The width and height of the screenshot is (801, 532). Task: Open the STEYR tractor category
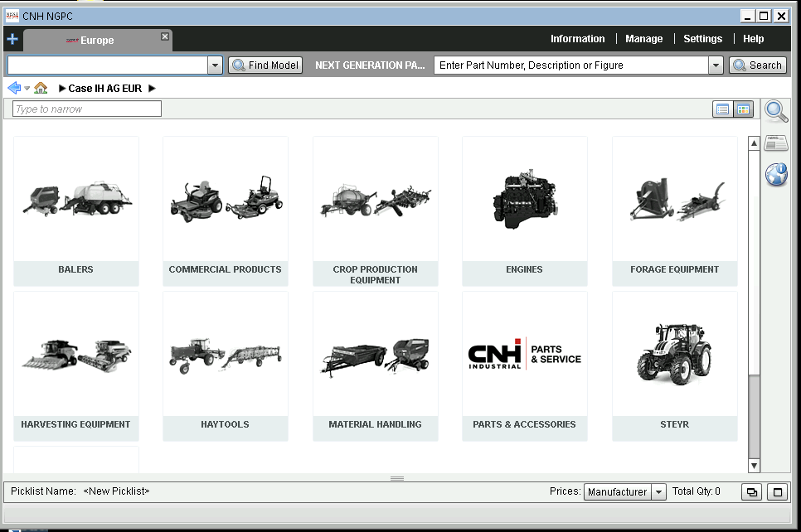(674, 365)
